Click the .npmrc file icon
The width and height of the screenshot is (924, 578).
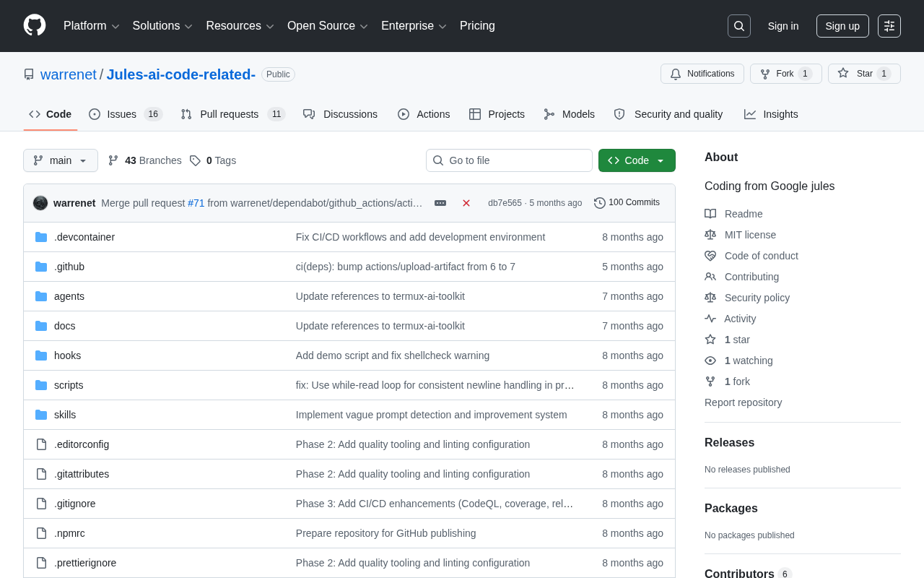tap(41, 533)
